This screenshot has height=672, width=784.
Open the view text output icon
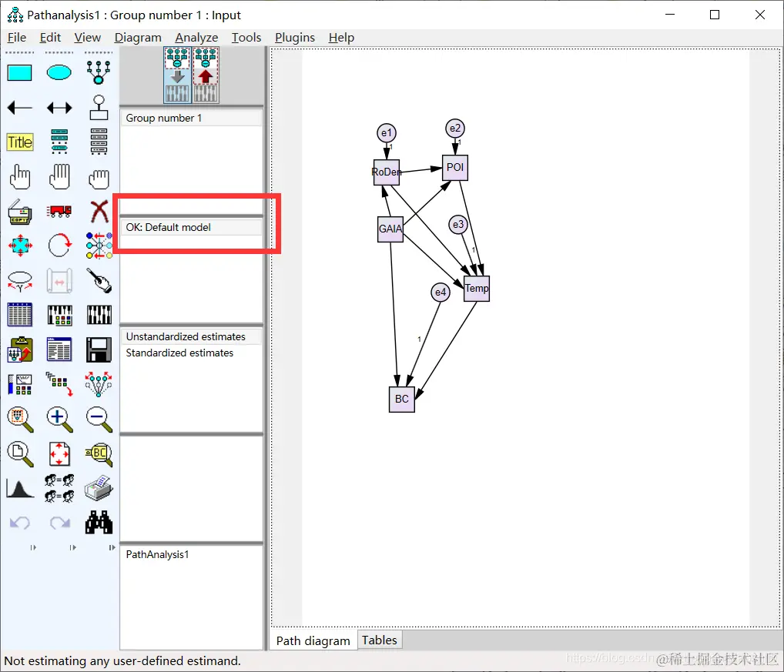click(x=59, y=349)
